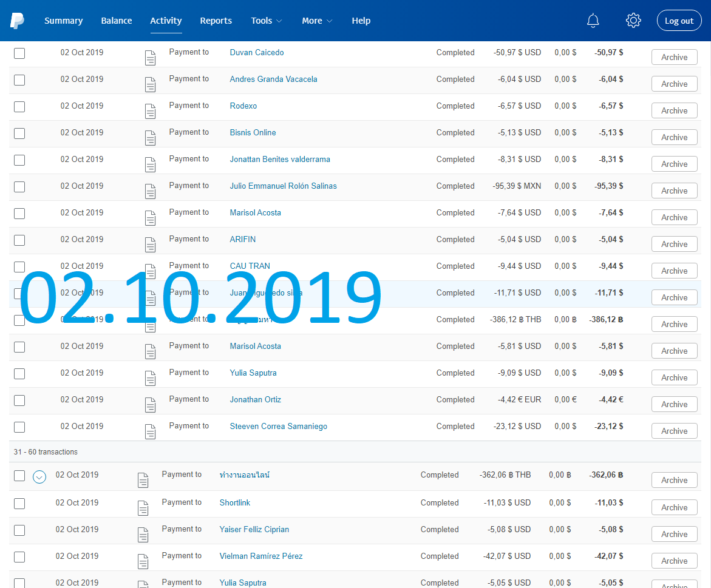The image size is (711, 588).
Task: Open document icon for -7,64 $ Marisol Acosta row
Action: (x=150, y=218)
